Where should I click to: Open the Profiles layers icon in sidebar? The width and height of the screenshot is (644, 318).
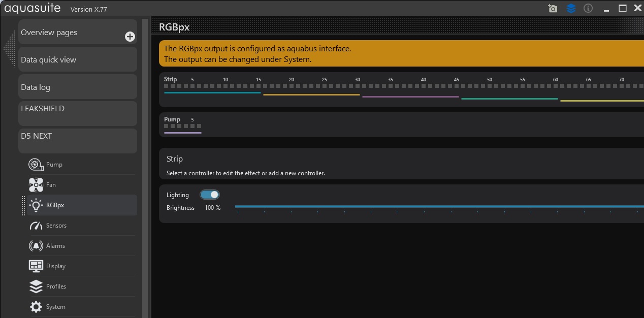pyautogui.click(x=36, y=287)
